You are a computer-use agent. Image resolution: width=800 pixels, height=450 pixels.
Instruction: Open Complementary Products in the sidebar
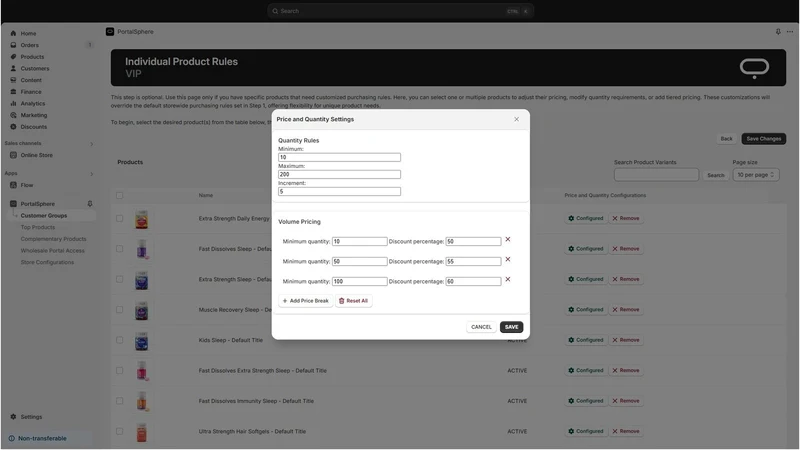pos(54,239)
